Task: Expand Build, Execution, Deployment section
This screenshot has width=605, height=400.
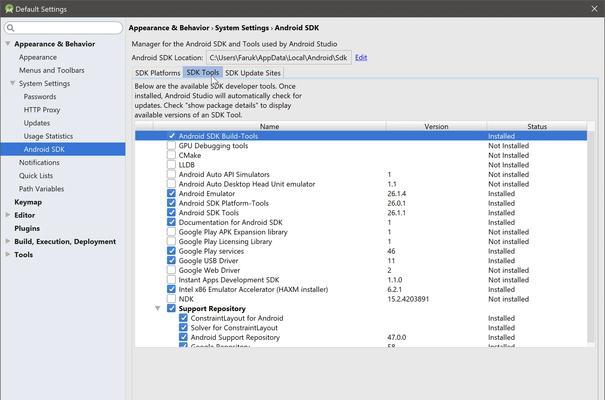Action: [7, 241]
